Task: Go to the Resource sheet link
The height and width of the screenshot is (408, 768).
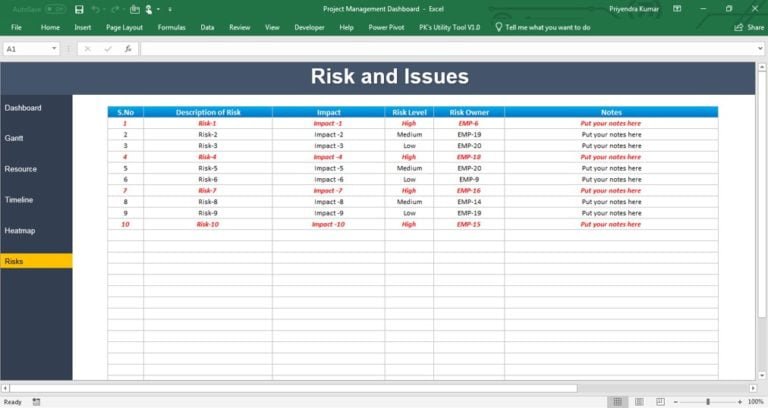Action: click(x=21, y=169)
